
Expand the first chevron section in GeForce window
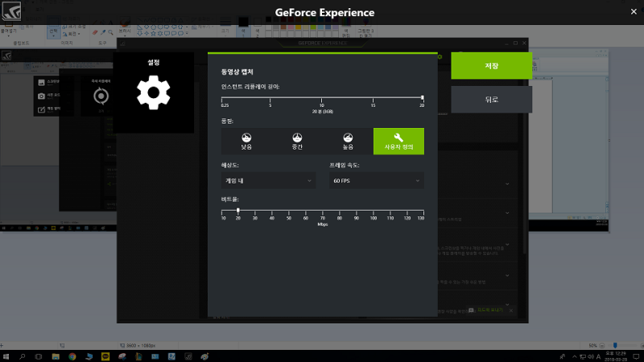click(507, 184)
